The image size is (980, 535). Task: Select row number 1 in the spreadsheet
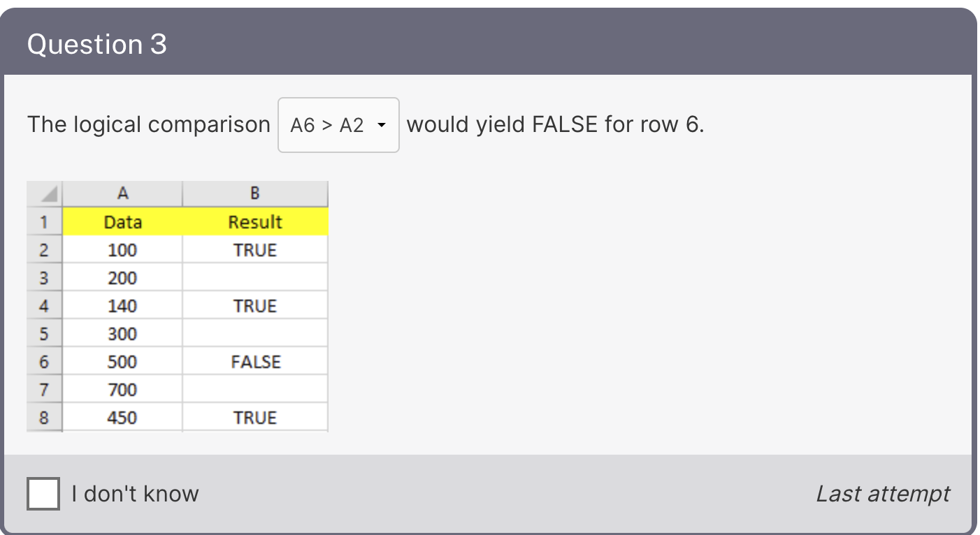[x=44, y=221]
